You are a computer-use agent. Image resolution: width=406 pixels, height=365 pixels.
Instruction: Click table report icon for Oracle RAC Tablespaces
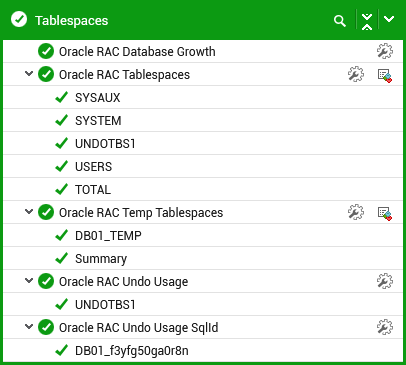coord(385,75)
